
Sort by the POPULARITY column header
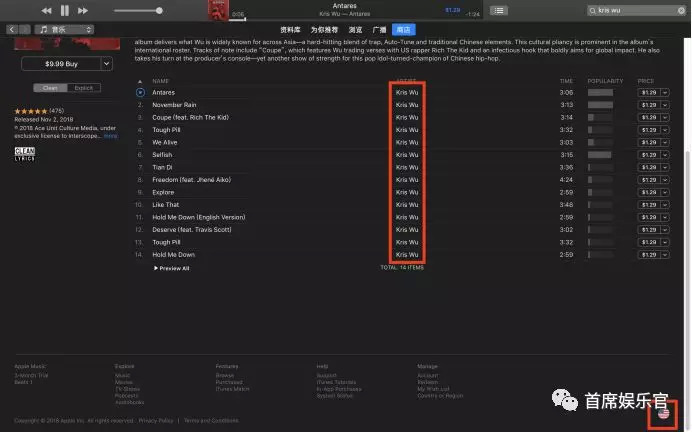click(x=605, y=81)
